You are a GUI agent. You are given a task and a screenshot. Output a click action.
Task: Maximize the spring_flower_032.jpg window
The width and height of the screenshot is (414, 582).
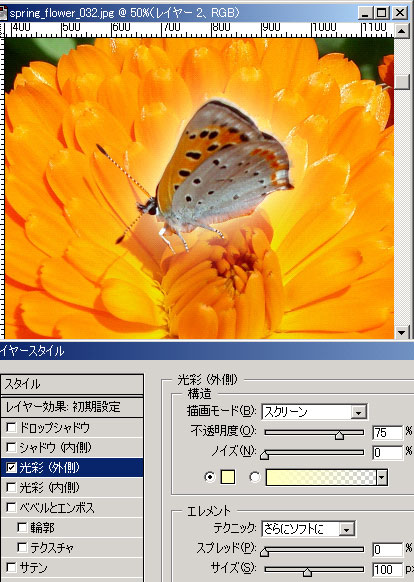(381, 13)
